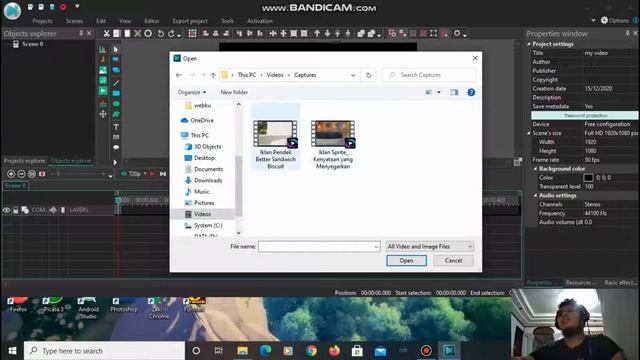The width and height of the screenshot is (640, 360).
Task: Toggle the layer lock icon in the timeline
Action: tap(16, 210)
